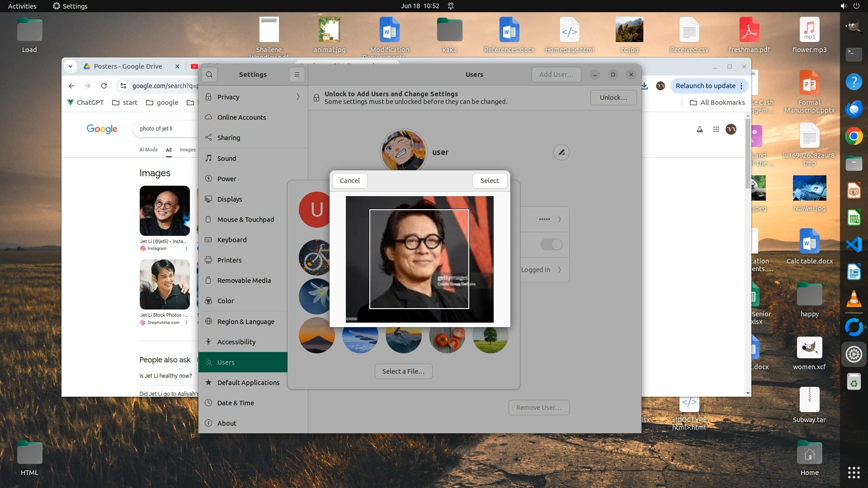Switch to Images tab in Google results
Screen dimensions: 868x488
click(x=187, y=150)
